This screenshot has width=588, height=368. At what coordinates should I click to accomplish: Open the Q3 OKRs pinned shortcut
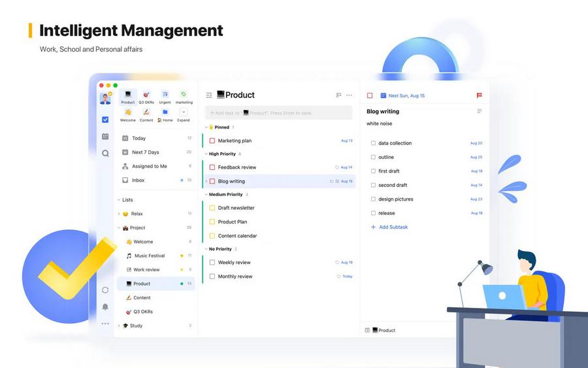coord(146,97)
